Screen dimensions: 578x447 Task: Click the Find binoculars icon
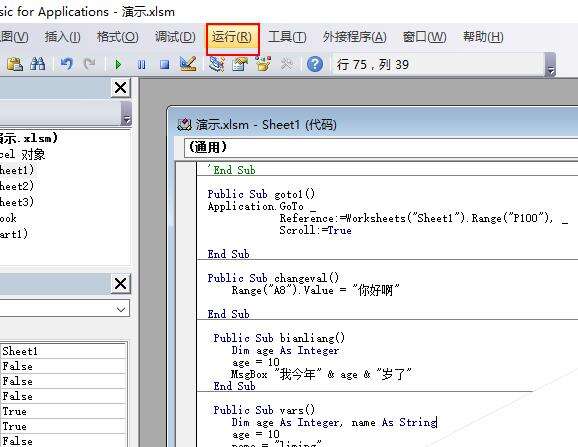tap(38, 64)
